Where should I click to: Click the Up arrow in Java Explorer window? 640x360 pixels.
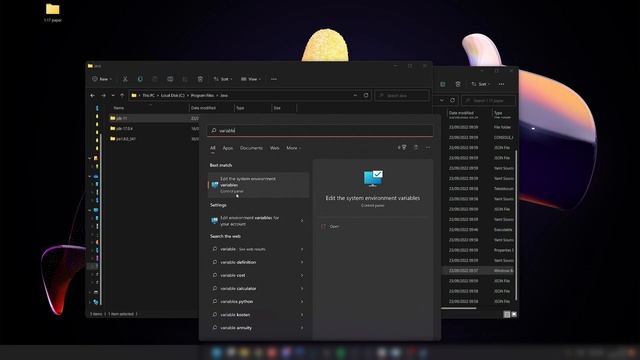tap(122, 95)
